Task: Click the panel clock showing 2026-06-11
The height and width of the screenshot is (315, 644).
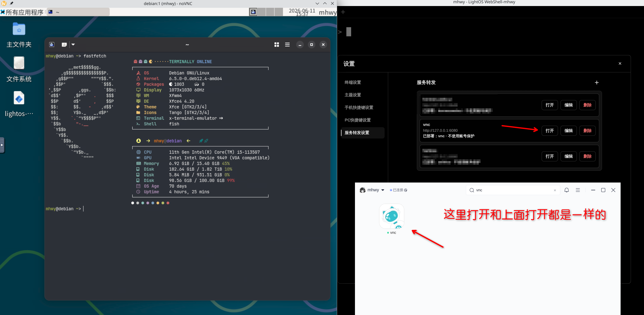Action: pyautogui.click(x=302, y=12)
